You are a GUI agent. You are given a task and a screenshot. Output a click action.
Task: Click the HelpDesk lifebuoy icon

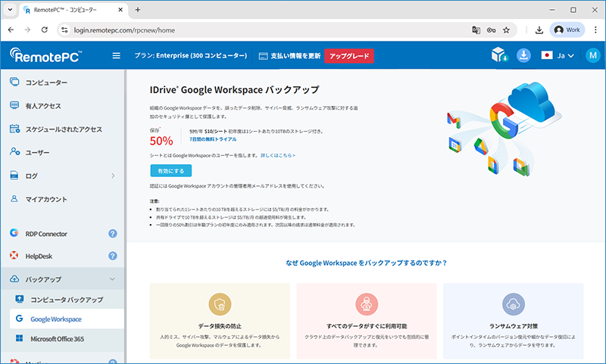pyautogui.click(x=14, y=255)
